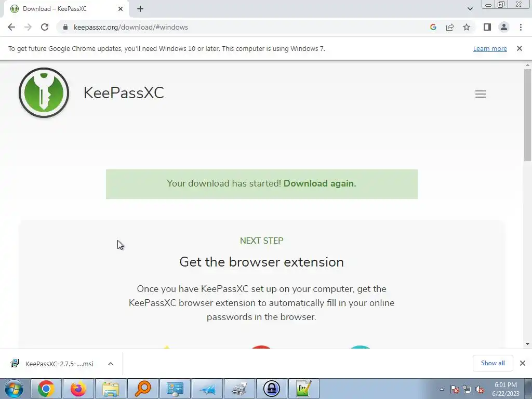Click the KeePassXC site title
532x399 pixels.
[124, 92]
